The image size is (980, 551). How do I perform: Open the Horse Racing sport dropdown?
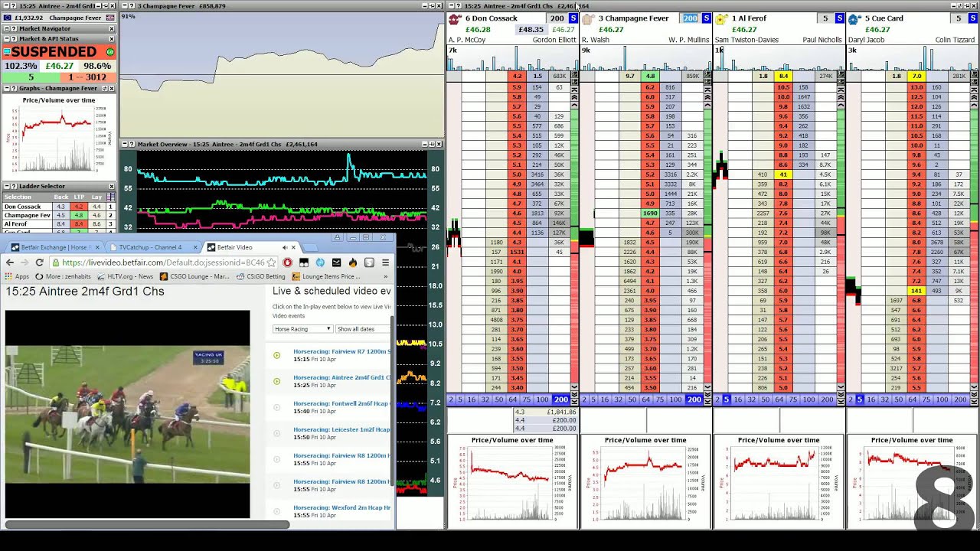tap(302, 329)
